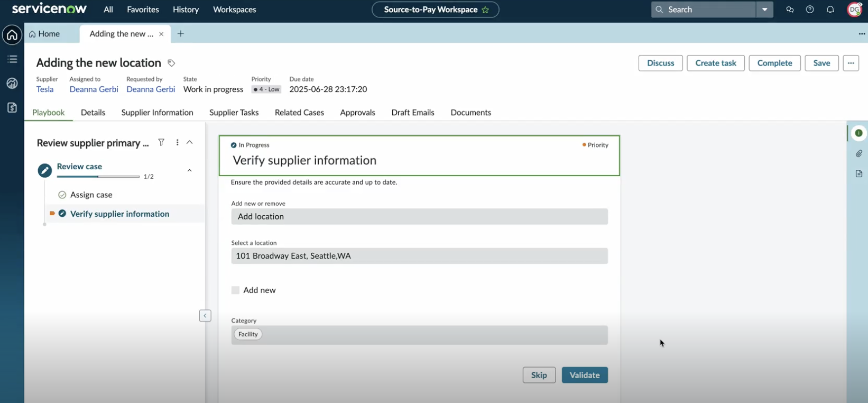Image resolution: width=868 pixels, height=403 pixels.
Task: Switch to the Home tab
Action: coord(44,34)
